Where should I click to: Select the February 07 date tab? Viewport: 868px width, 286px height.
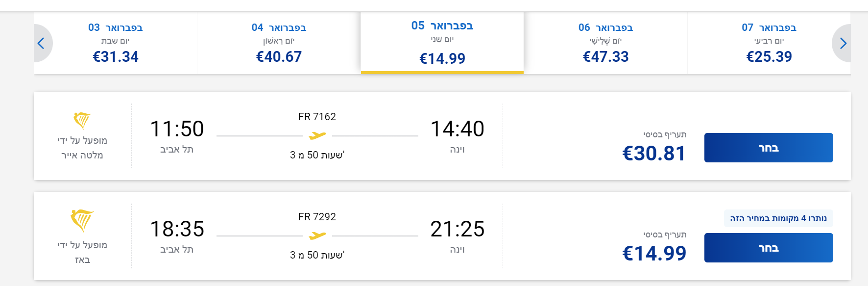(769, 43)
